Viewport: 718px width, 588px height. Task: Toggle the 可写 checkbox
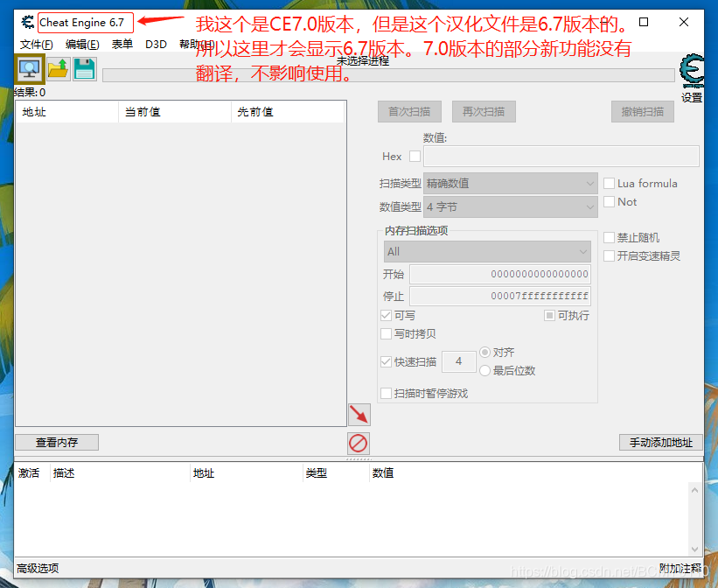386,315
